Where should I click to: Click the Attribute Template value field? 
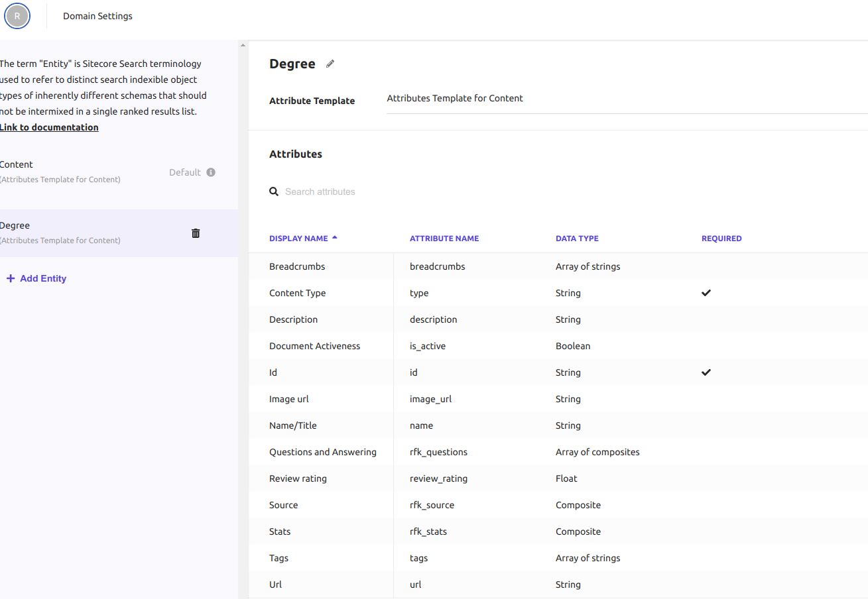click(x=627, y=99)
